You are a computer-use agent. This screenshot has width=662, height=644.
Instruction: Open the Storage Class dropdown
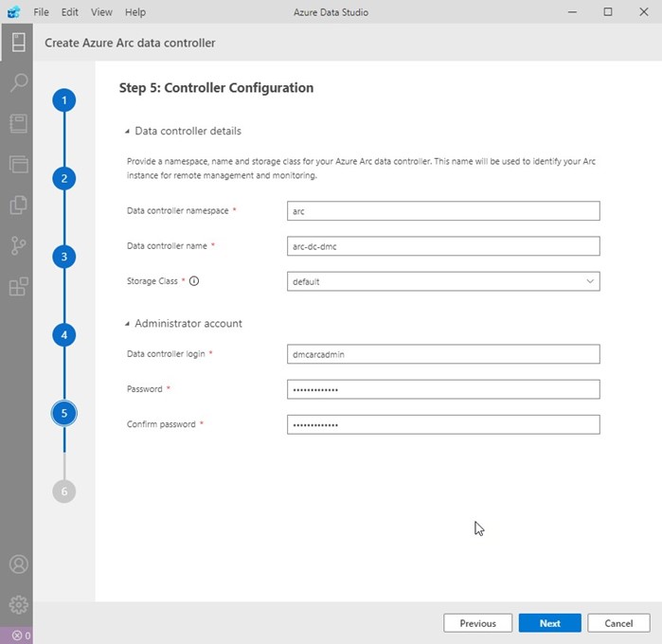coord(443,281)
